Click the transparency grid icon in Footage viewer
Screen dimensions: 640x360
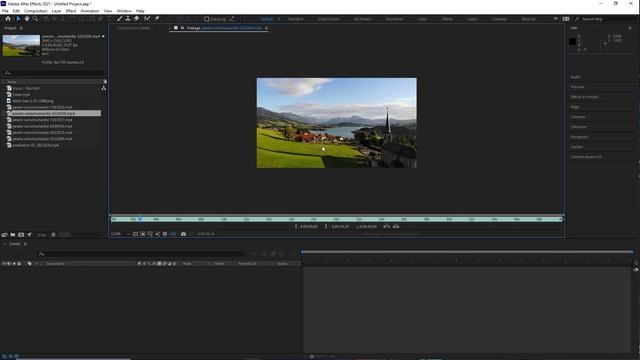tap(143, 234)
